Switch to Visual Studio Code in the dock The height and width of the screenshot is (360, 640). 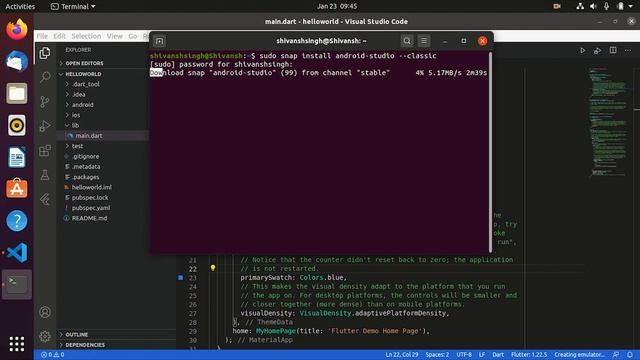tap(17, 253)
